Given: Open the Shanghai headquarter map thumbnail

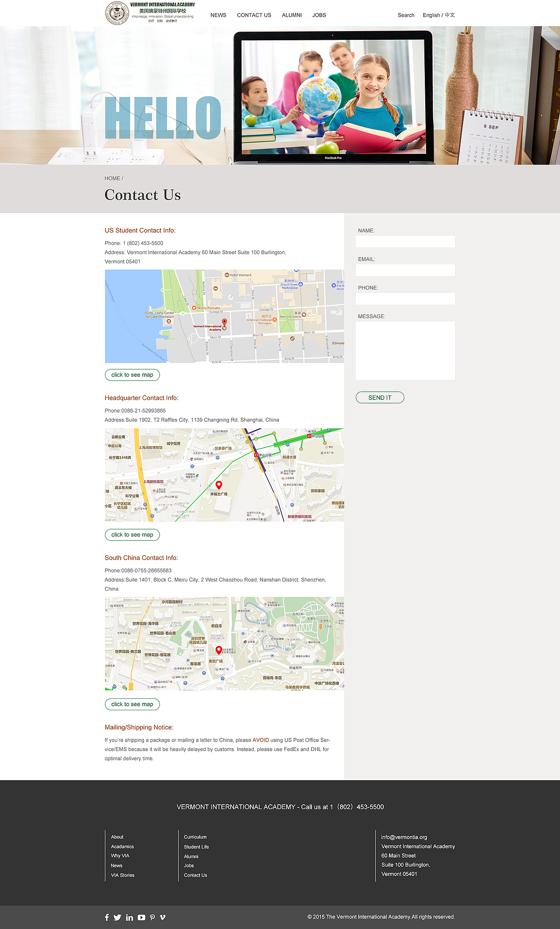Looking at the screenshot, I should click(224, 475).
